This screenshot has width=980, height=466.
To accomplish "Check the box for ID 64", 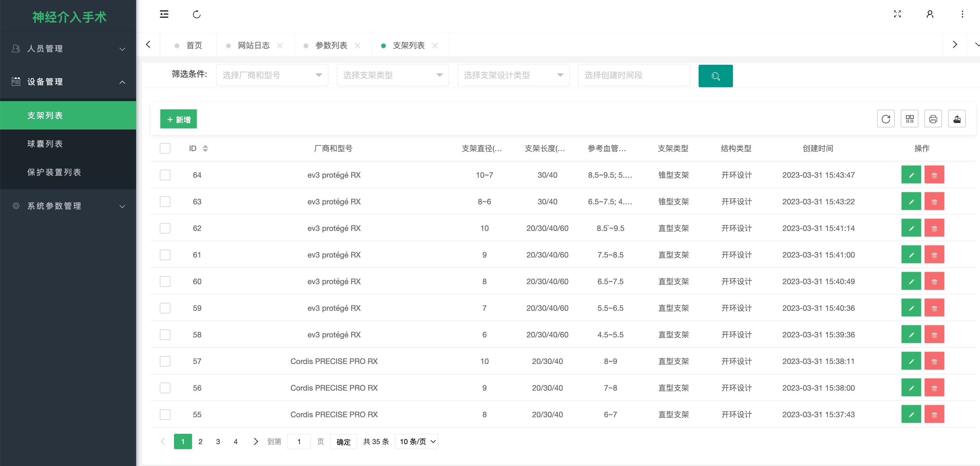I will tap(165, 175).
